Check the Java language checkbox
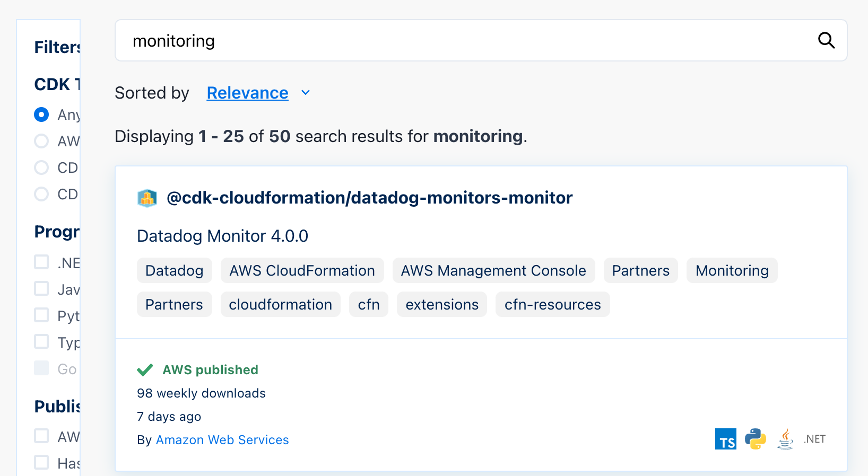This screenshot has width=868, height=476. pos(41,288)
